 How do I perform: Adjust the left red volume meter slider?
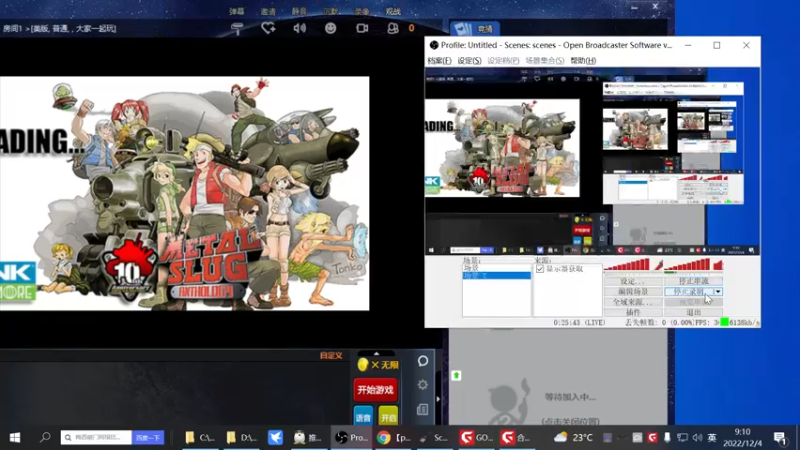point(627,264)
